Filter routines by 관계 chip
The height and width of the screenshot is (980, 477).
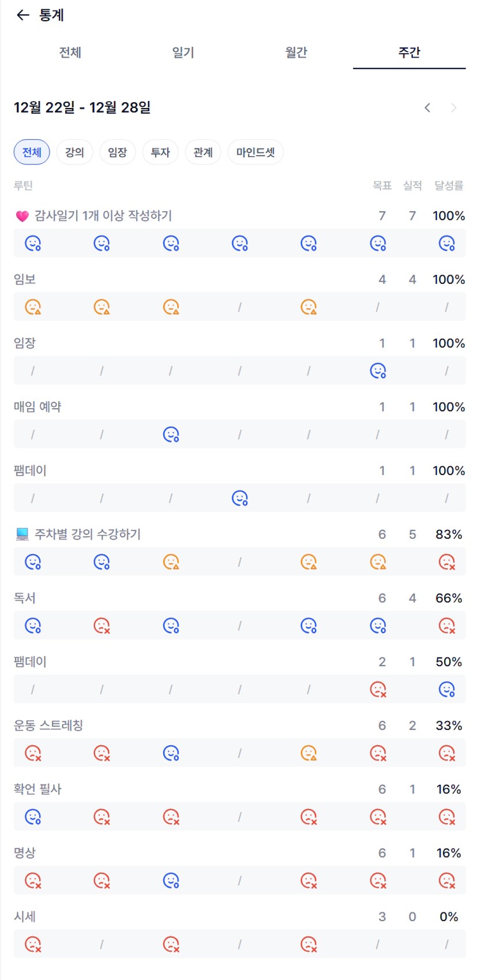tap(203, 152)
